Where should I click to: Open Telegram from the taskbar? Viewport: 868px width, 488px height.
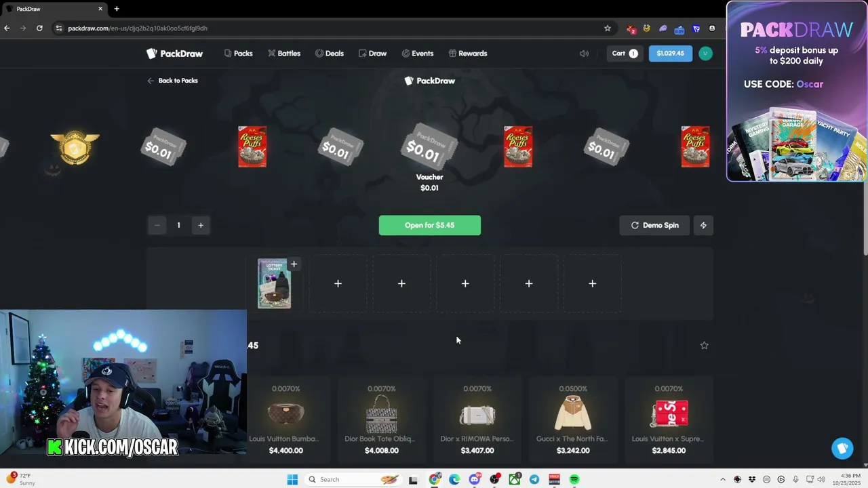534,479
